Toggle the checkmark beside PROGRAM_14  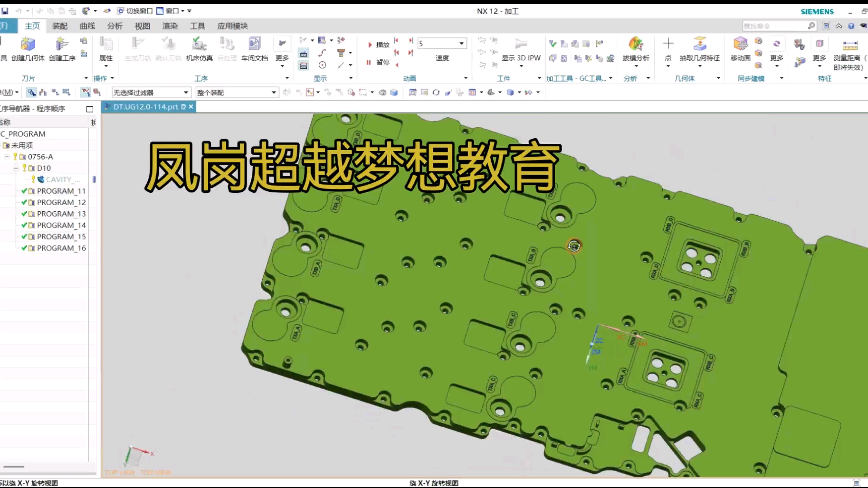tap(24, 225)
